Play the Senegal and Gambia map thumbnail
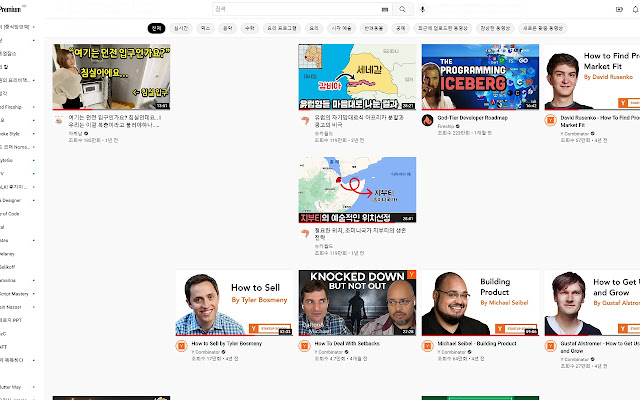640x400 pixels. (357, 77)
